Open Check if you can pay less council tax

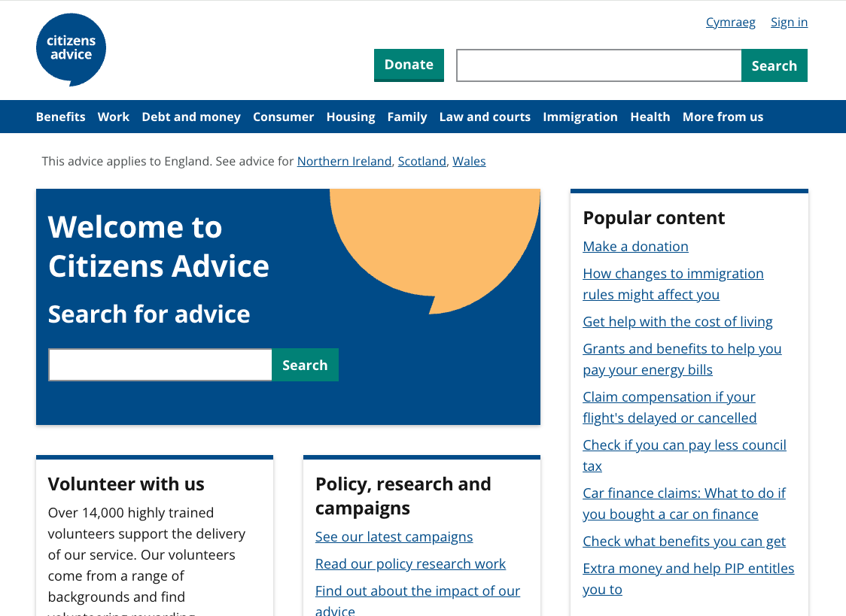[x=684, y=455]
